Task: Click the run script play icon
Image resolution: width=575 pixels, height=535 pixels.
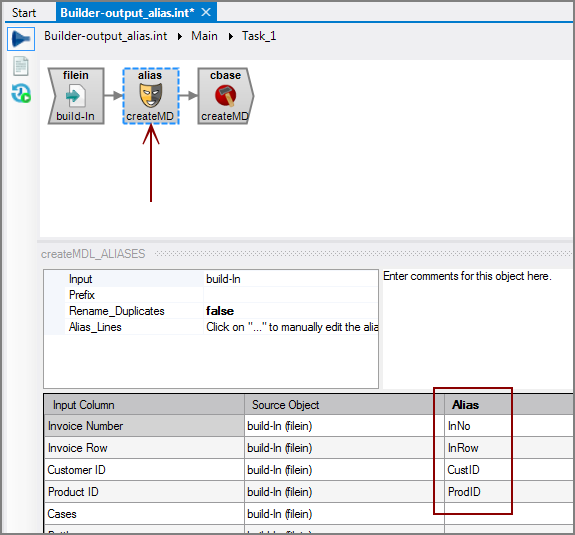Action: [x=21, y=39]
